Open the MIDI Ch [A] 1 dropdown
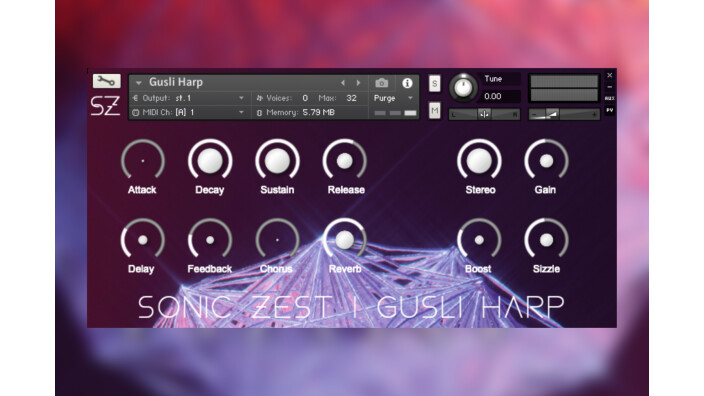The height and width of the screenshot is (396, 704). (189, 112)
